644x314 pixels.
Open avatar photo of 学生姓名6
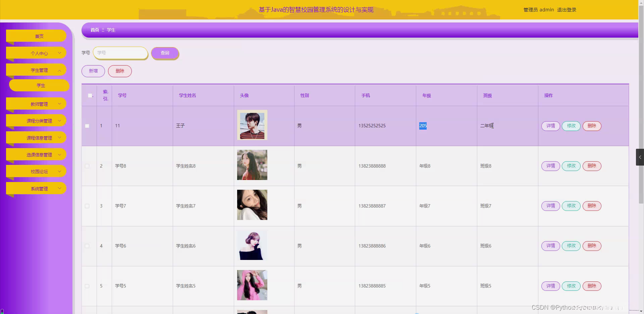(x=252, y=245)
